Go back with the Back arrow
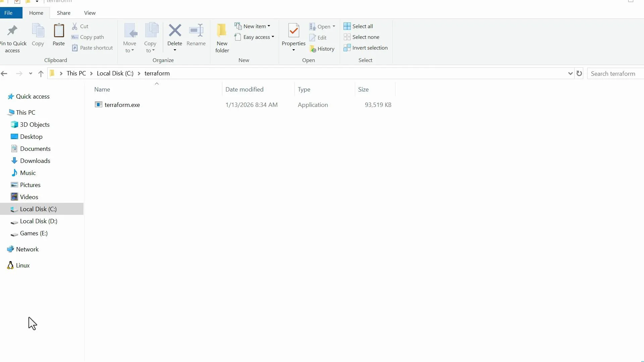This screenshot has height=362, width=644. pos(4,73)
